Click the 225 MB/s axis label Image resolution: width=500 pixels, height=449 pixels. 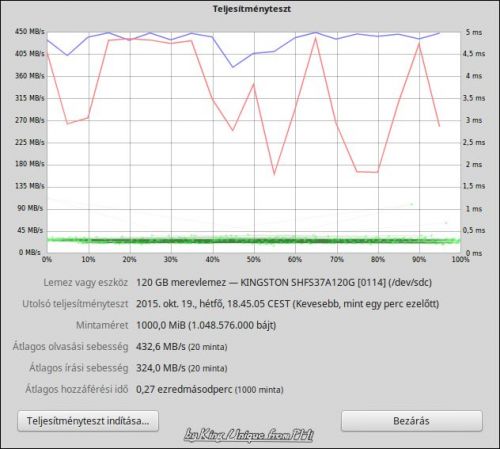pos(29,143)
